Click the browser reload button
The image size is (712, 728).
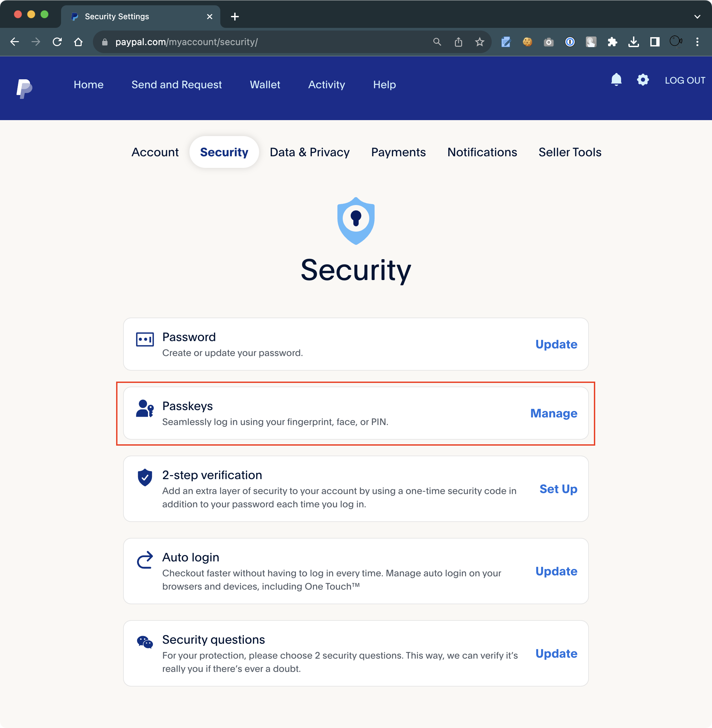[x=57, y=42]
